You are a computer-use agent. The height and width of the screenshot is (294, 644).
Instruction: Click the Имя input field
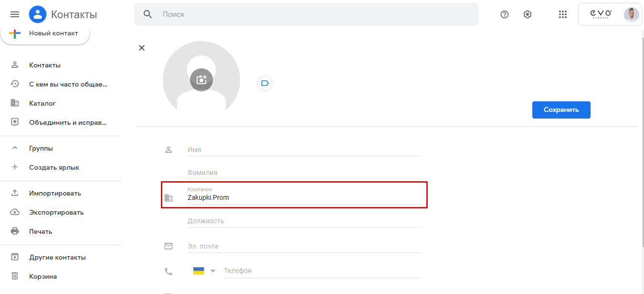pyautogui.click(x=304, y=150)
